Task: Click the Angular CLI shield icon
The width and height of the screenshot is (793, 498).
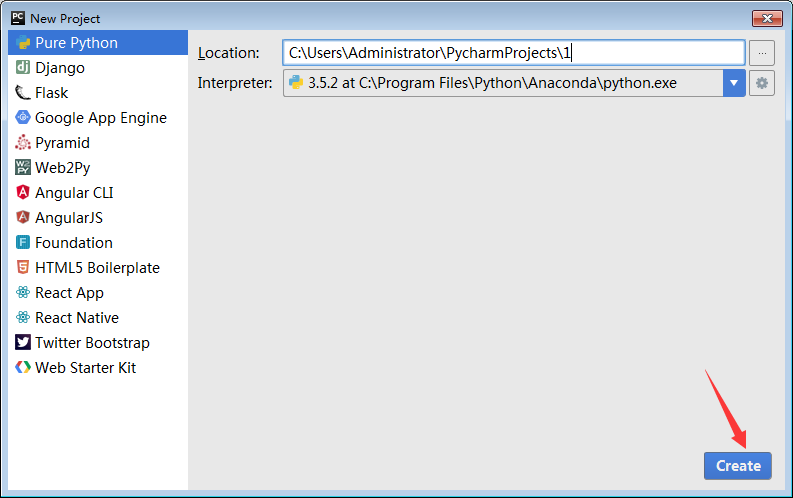Action: click(x=23, y=192)
